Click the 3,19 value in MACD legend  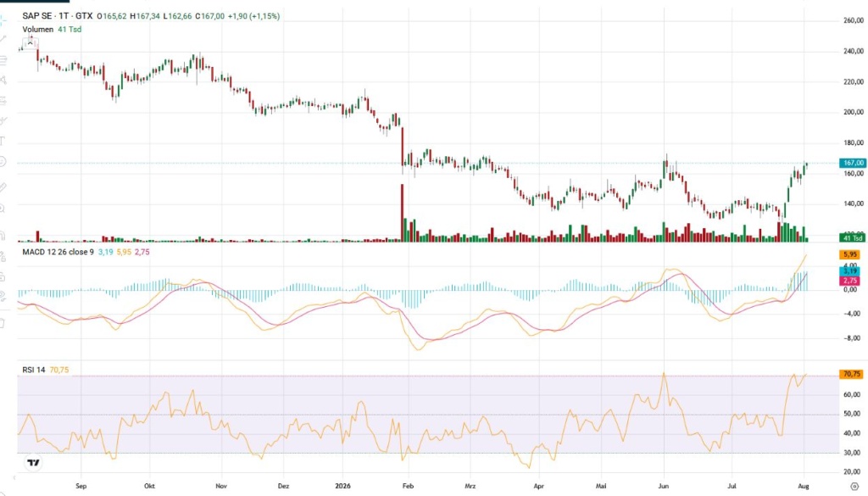click(106, 252)
